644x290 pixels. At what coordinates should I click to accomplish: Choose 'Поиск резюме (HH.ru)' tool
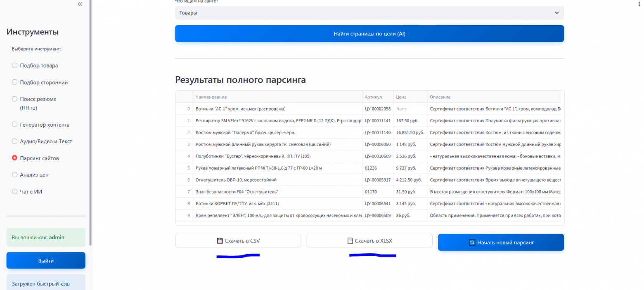pos(14,99)
